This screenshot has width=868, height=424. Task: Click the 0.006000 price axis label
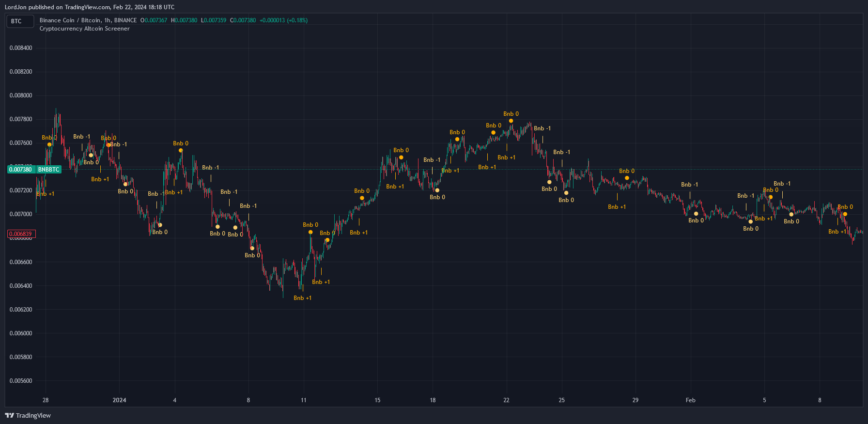click(x=21, y=333)
